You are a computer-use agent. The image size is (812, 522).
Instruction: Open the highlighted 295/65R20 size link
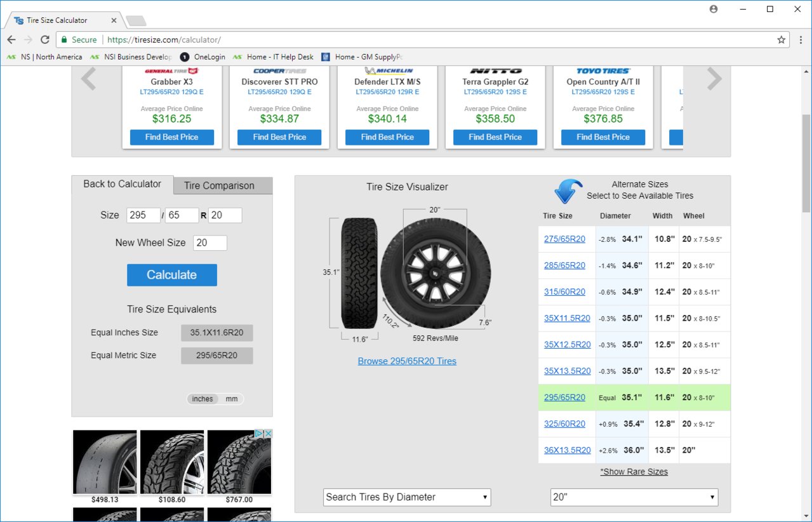click(x=564, y=398)
